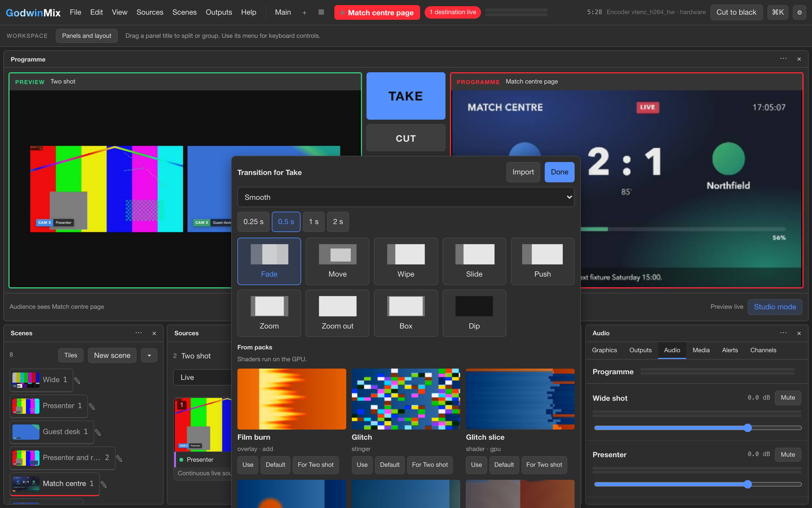Open the Scenes panel options menu
812x508 pixels.
click(x=139, y=333)
